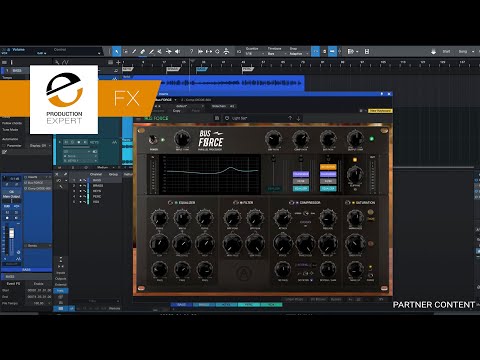Screen dimensions: 480x360
Task: Select the Eraser tool in the toolbar
Action: (143, 51)
